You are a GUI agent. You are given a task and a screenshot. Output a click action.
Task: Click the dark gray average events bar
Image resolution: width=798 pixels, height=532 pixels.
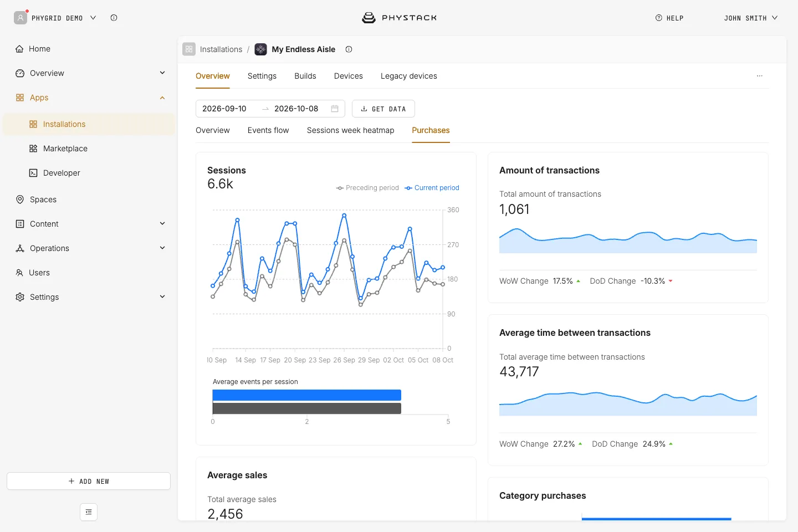[x=307, y=408]
